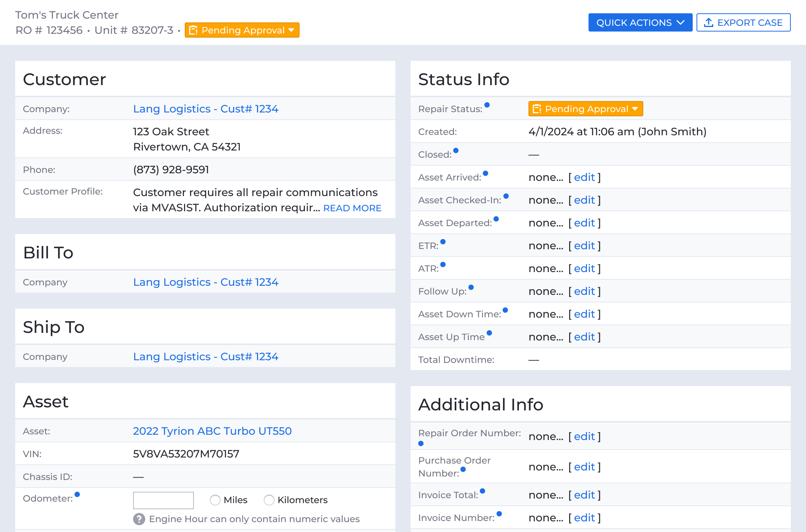Edit the Repair Order Number
806x532 pixels.
(x=584, y=436)
